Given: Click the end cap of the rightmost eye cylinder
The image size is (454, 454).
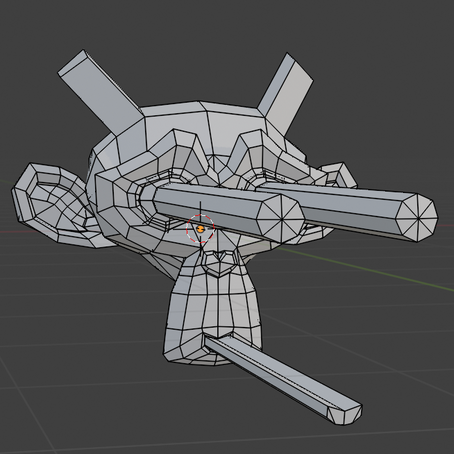Looking at the screenshot, I should click(x=417, y=217).
